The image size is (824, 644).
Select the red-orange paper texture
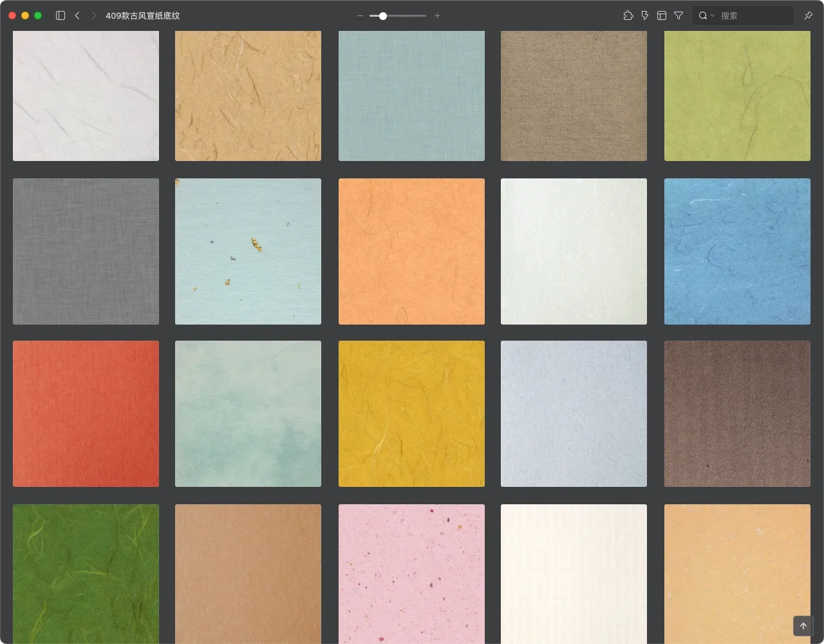86,413
